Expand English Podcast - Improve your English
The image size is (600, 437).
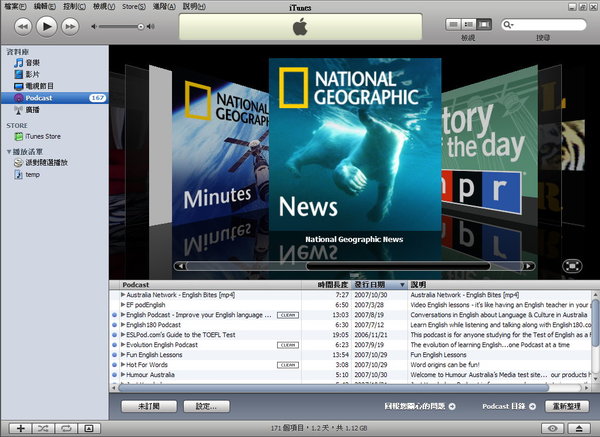point(123,315)
